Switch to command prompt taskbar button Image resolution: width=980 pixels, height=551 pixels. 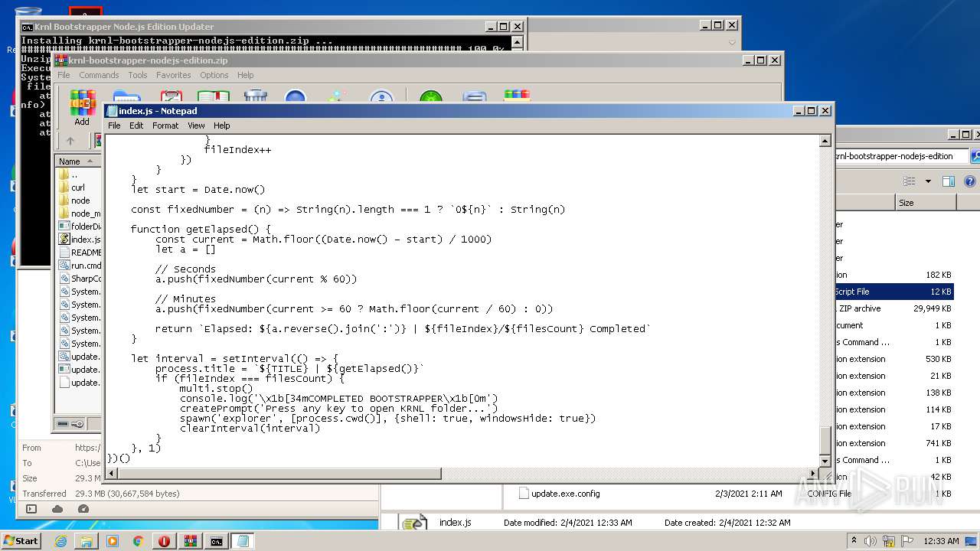[x=217, y=541]
